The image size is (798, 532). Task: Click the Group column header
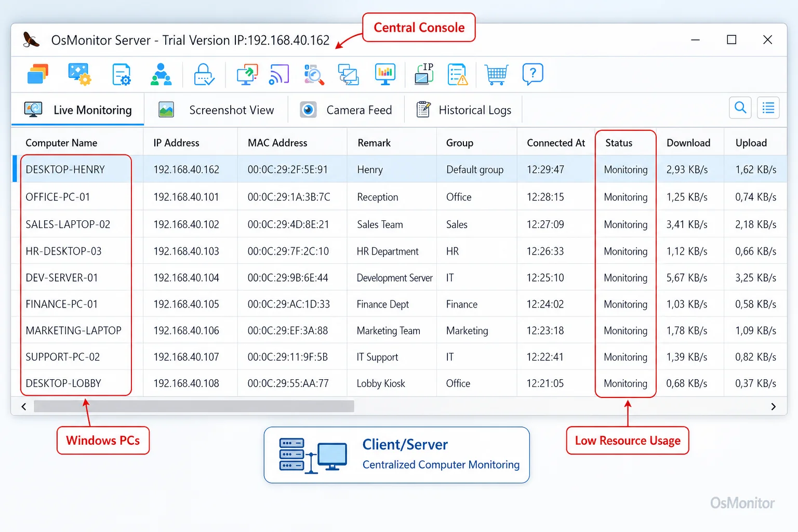pos(460,143)
